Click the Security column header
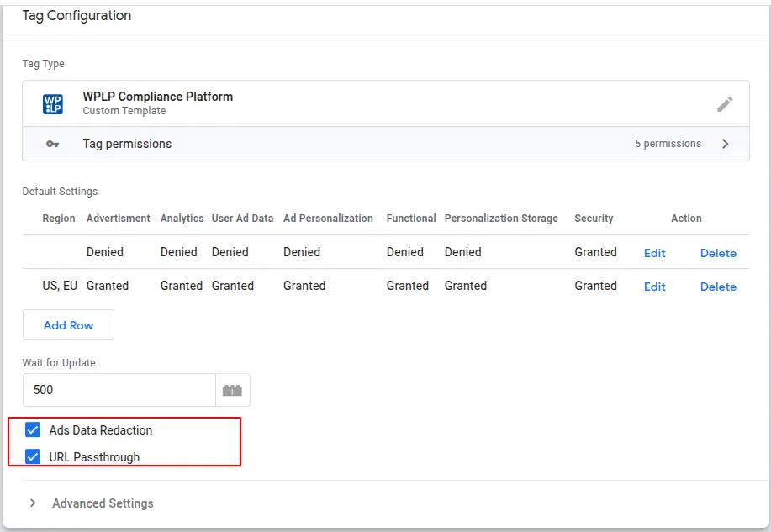Viewport: 771px width, 532px height. [x=594, y=219]
